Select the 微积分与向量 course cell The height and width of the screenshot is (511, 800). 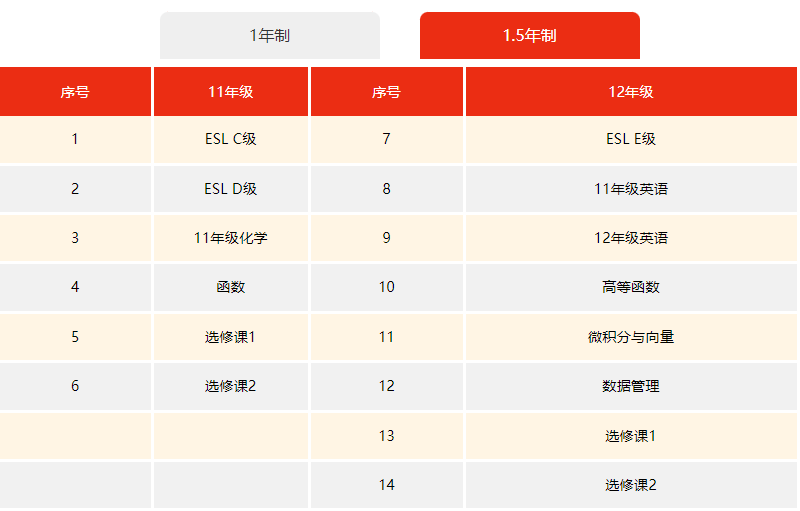631,337
